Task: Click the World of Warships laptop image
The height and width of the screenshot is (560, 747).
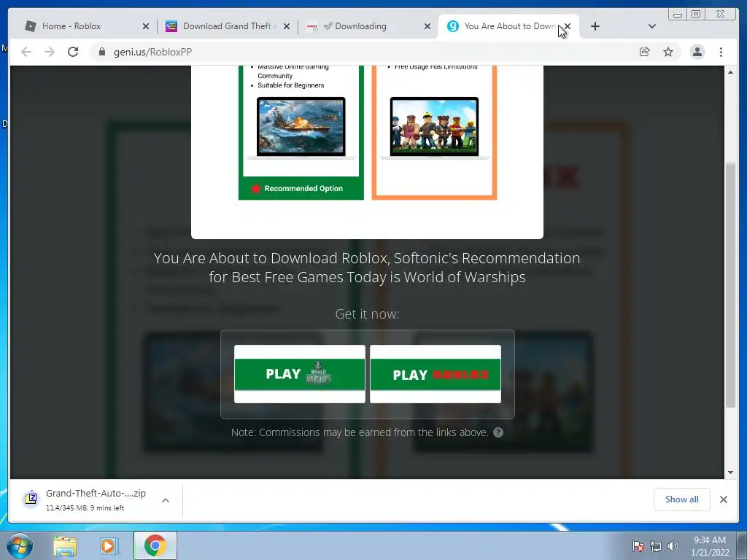Action: tap(301, 128)
